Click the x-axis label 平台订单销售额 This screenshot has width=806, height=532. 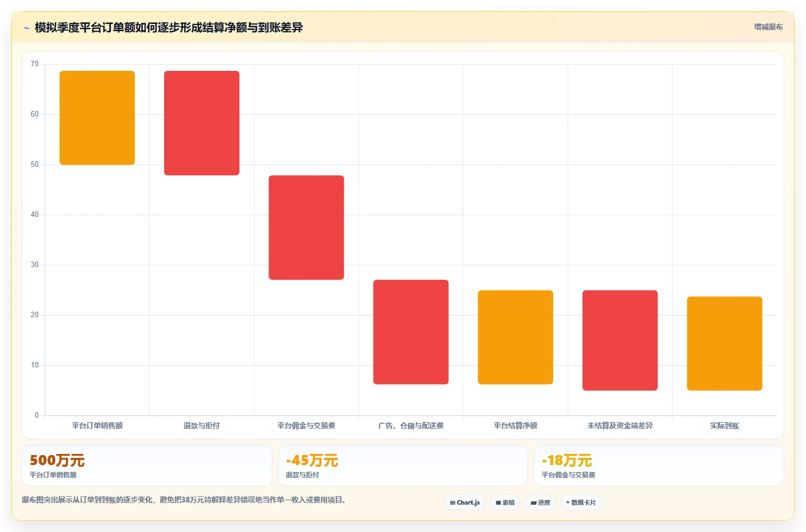coord(97,425)
